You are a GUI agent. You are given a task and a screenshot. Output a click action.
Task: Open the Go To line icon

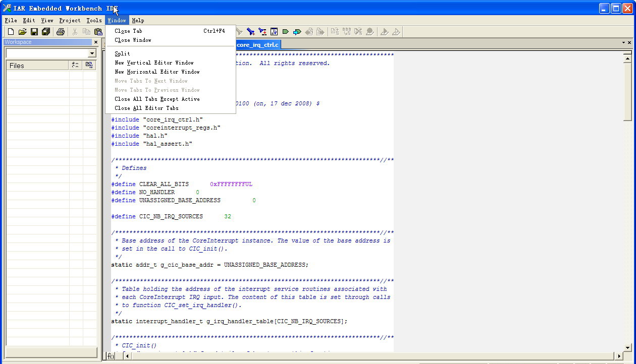274,32
